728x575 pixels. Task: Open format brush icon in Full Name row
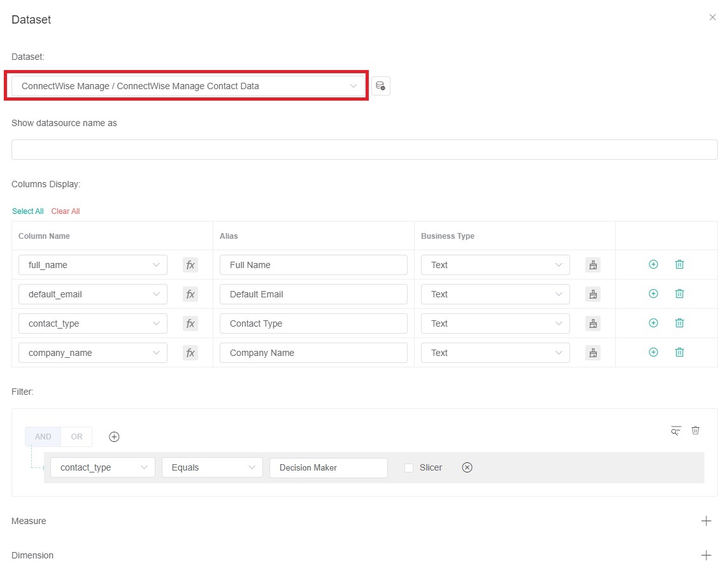[593, 265]
